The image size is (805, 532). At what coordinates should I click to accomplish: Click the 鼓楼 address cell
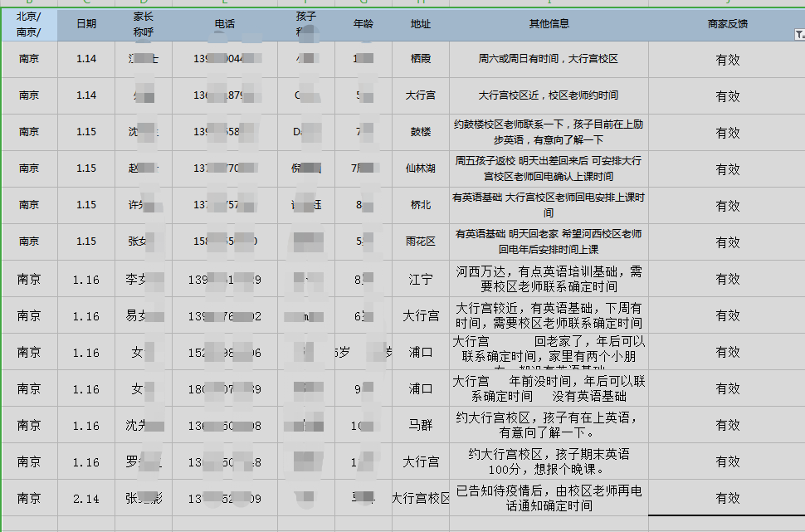(x=421, y=132)
